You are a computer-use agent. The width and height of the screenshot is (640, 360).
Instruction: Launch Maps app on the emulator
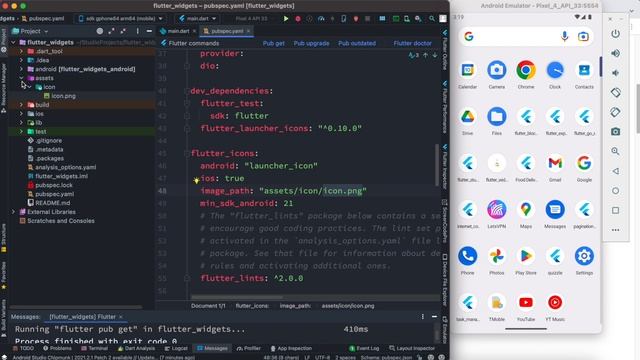(x=526, y=210)
